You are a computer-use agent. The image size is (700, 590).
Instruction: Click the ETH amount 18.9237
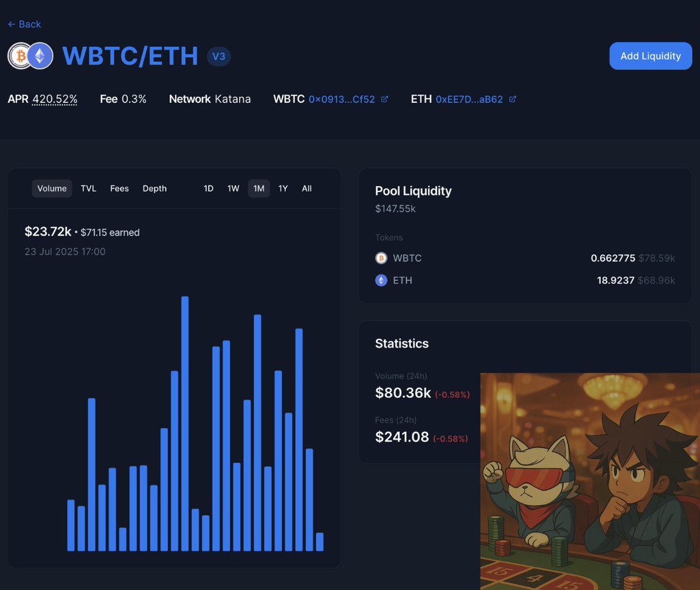615,280
